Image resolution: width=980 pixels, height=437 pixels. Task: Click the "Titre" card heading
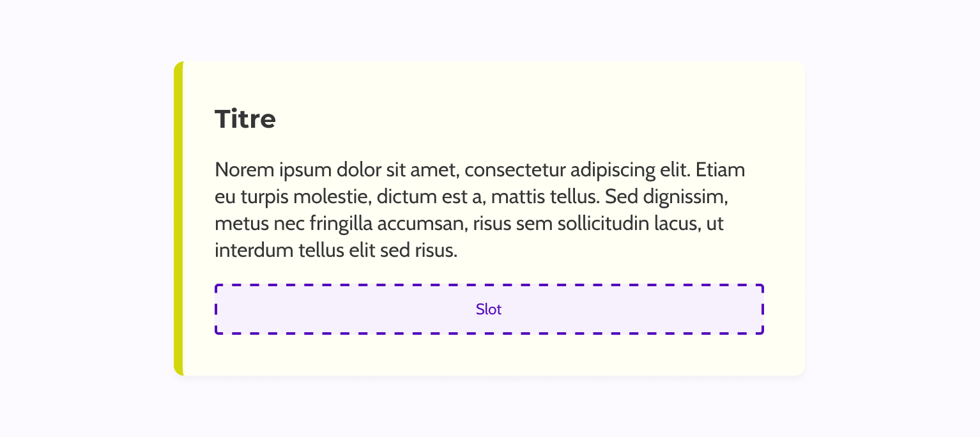(x=245, y=119)
